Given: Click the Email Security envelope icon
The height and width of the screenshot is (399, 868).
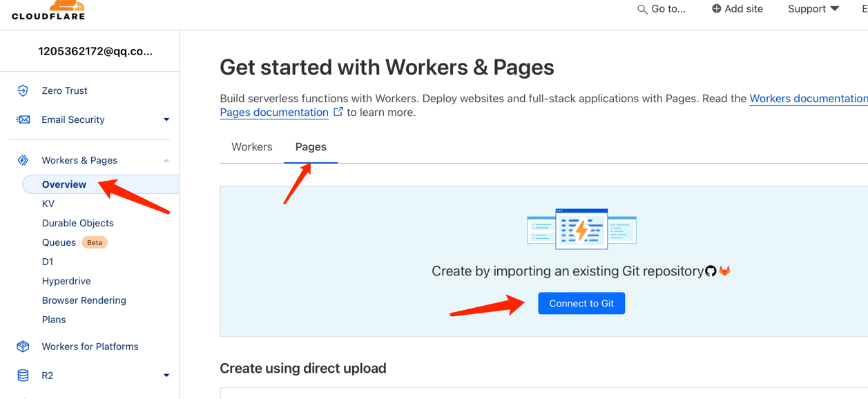Looking at the screenshot, I should [x=23, y=119].
